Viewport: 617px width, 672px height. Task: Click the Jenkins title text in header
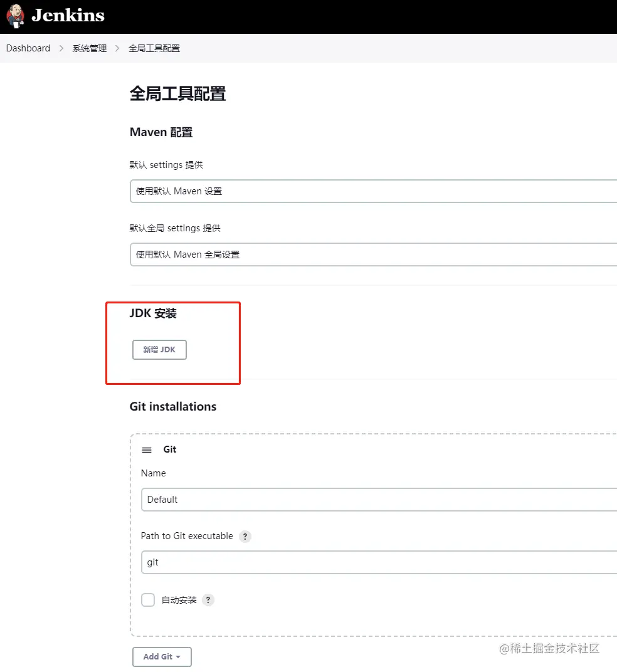(68, 16)
